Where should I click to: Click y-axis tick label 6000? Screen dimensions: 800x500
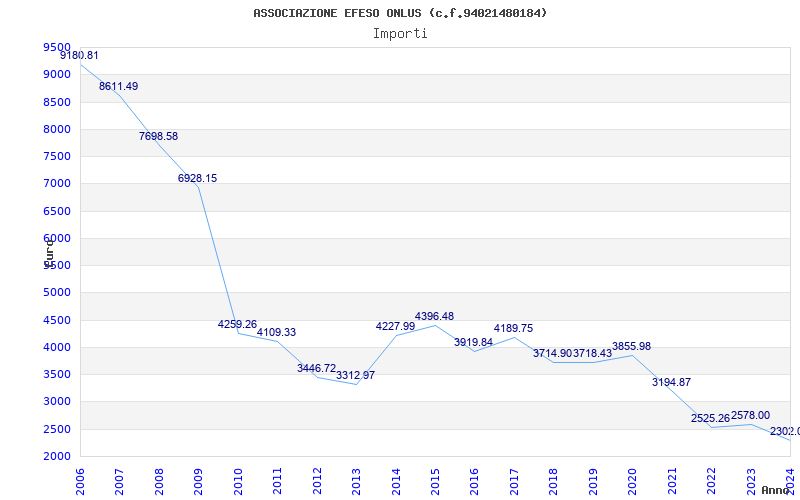pos(57,238)
